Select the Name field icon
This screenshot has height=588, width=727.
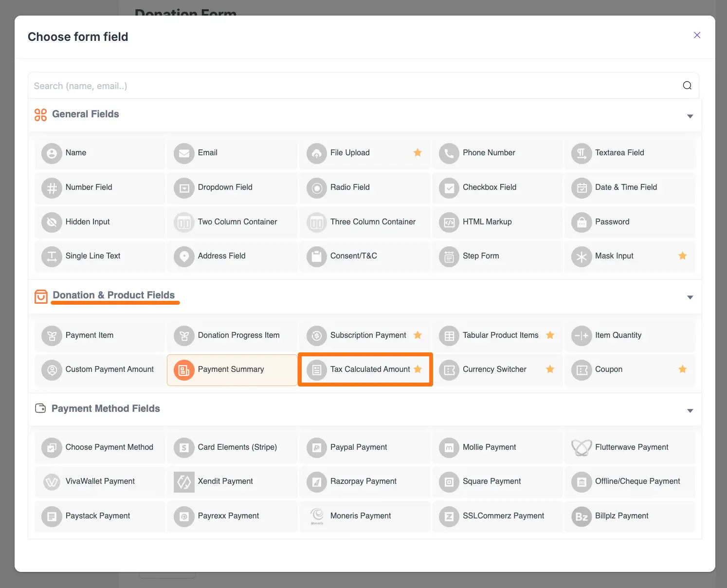coord(52,153)
